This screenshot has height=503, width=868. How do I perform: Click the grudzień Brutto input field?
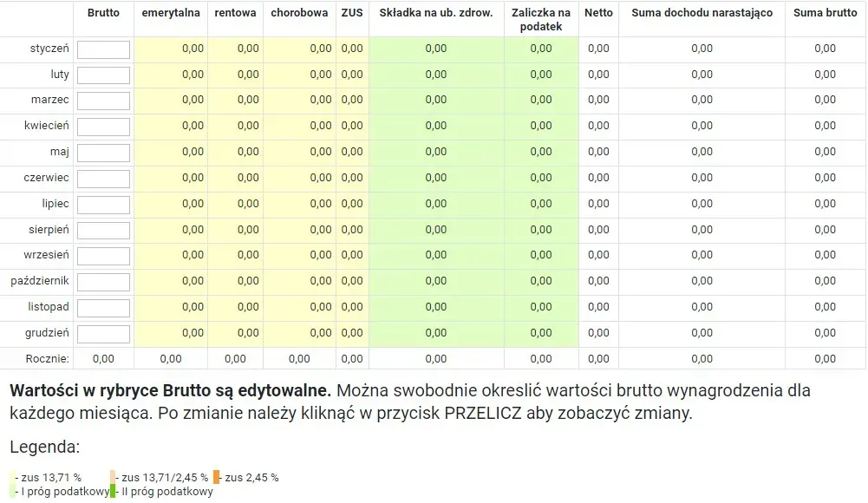point(102,332)
